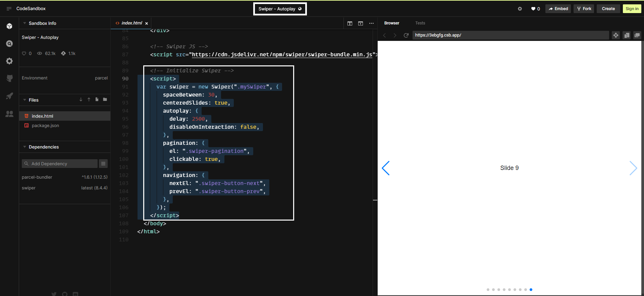Click the fifth pagination dot in preview
Image resolution: width=644 pixels, height=296 pixels.
[x=509, y=290]
